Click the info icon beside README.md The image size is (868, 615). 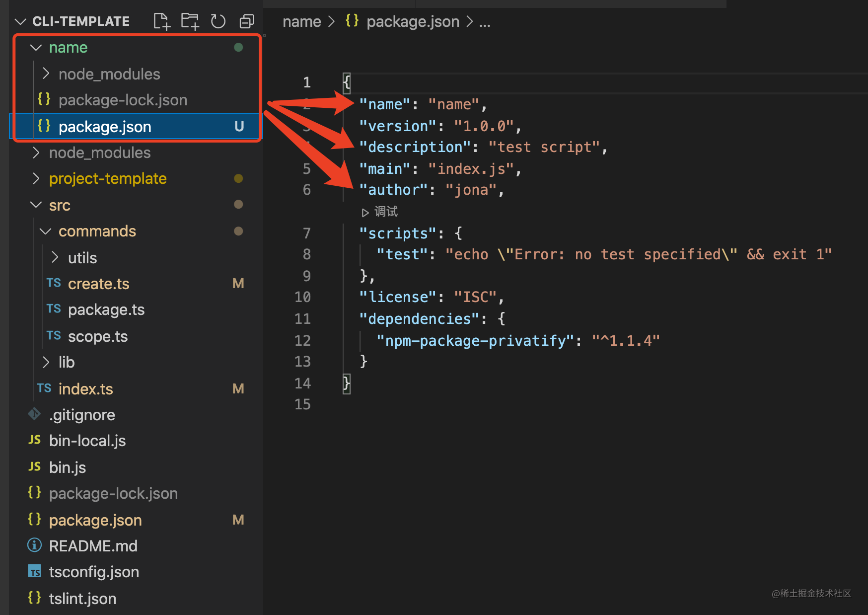click(34, 545)
